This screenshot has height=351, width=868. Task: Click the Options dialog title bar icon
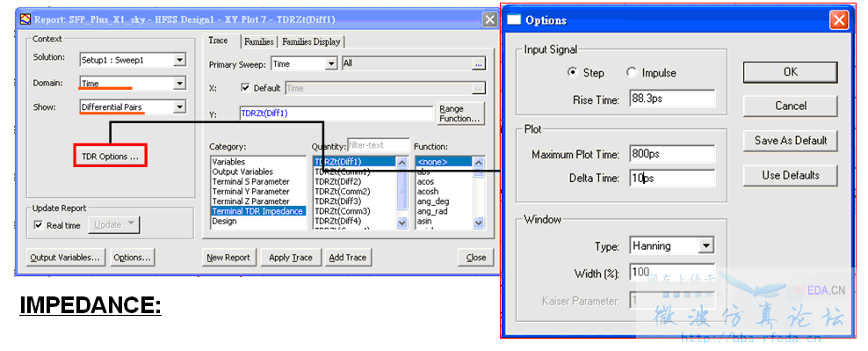(514, 20)
